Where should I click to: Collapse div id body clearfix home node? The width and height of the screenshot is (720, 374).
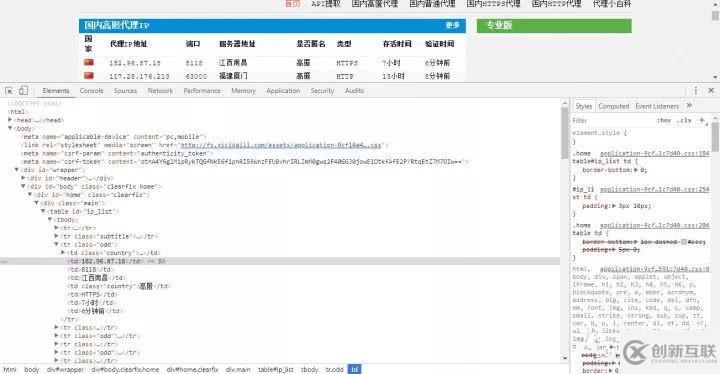pos(23,186)
